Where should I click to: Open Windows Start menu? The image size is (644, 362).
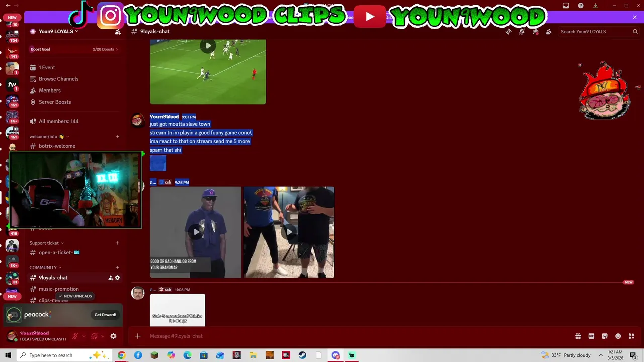(8, 355)
